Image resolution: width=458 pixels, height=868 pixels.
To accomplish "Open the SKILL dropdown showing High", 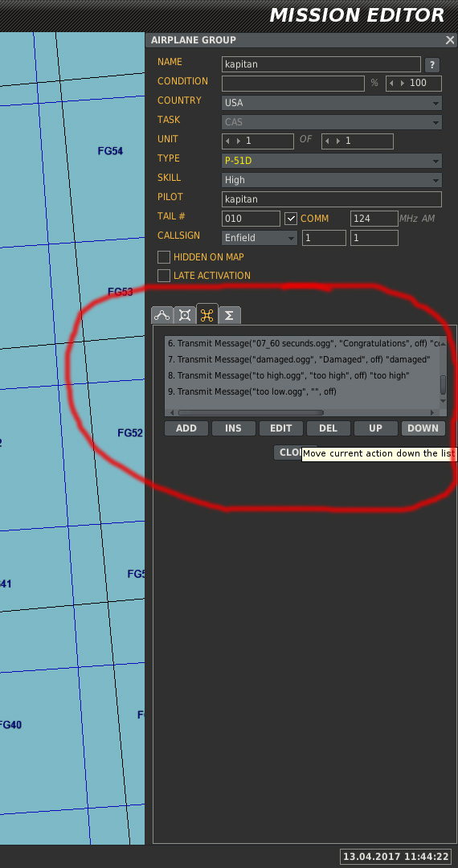I will pyautogui.click(x=332, y=180).
